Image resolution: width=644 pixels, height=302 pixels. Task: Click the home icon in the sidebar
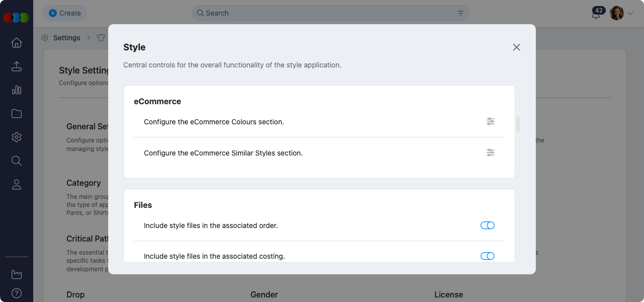point(17,43)
